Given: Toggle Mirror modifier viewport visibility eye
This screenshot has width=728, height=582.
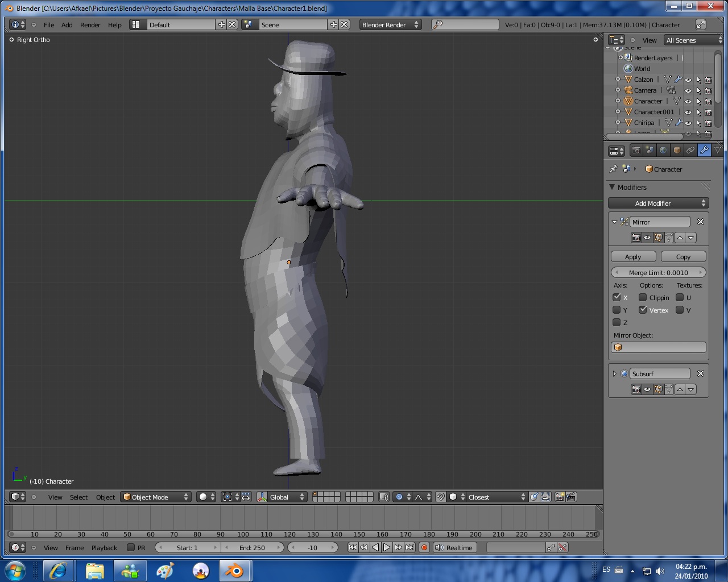Looking at the screenshot, I should point(647,238).
